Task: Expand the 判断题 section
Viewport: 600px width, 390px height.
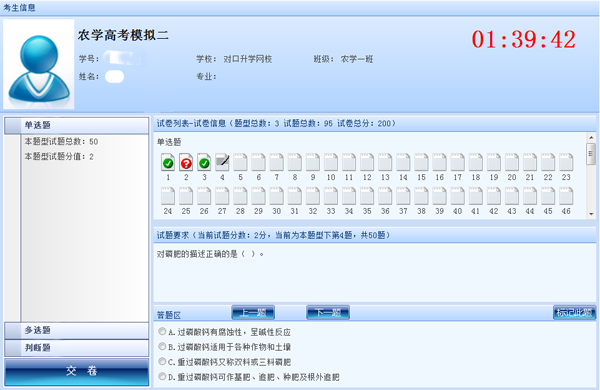Action: (77, 348)
